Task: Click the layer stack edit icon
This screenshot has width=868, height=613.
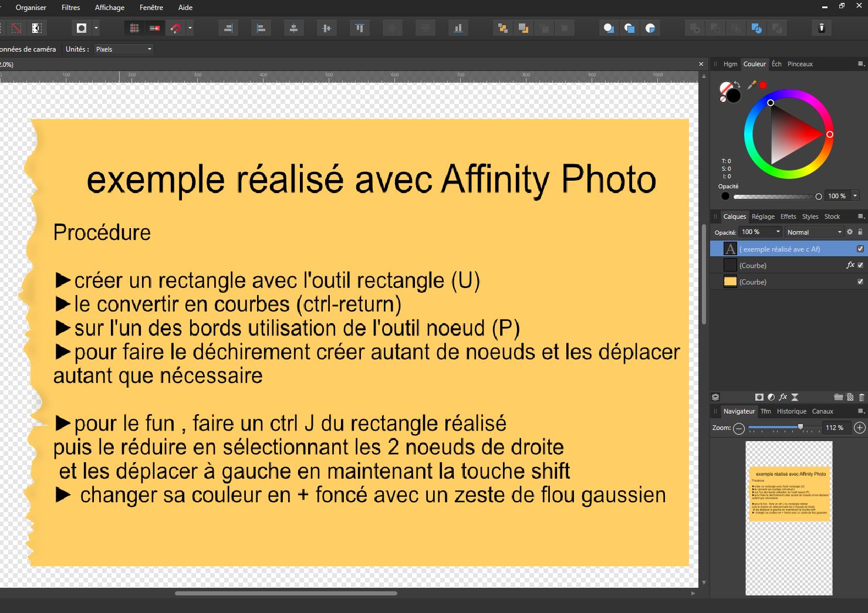Action: 715,397
